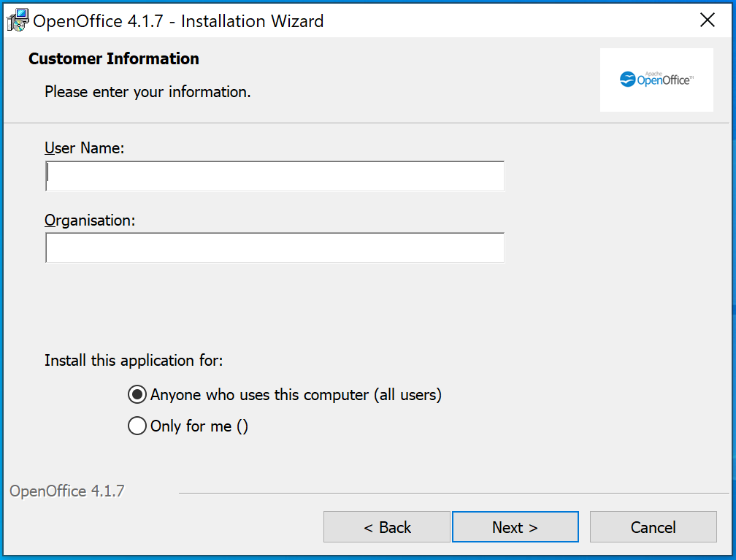Click the 'Please enter your information.' text
Image resolution: width=736 pixels, height=560 pixels.
click(147, 91)
